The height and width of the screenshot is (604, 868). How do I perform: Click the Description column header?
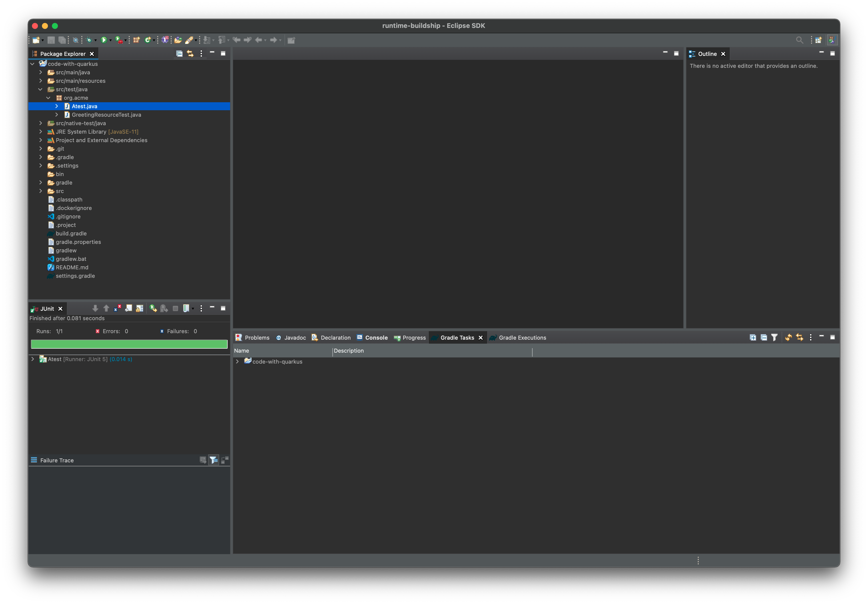click(349, 351)
